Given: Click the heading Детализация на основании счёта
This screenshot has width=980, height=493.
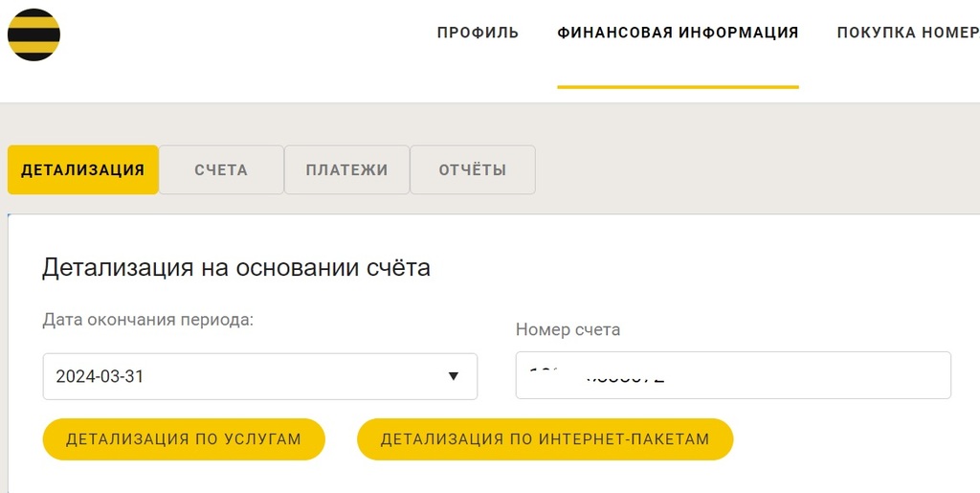Looking at the screenshot, I should tap(236, 267).
